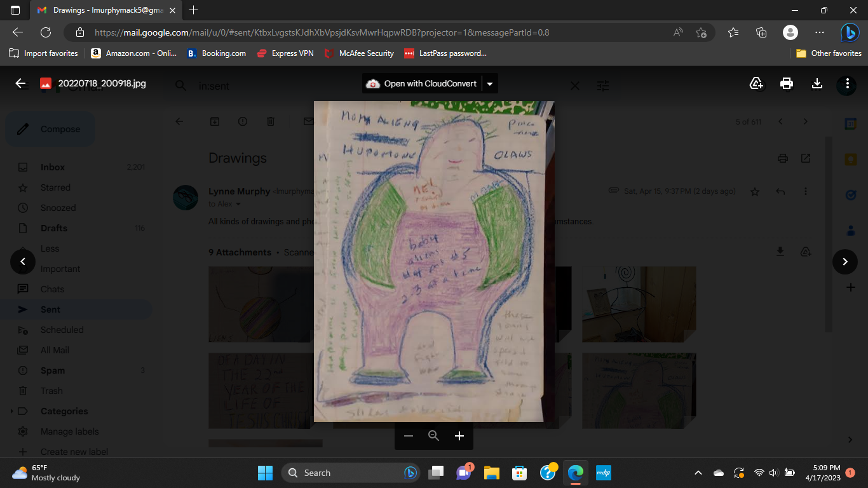This screenshot has height=488, width=868.
Task: Open a new browser tab
Action: pyautogui.click(x=193, y=10)
